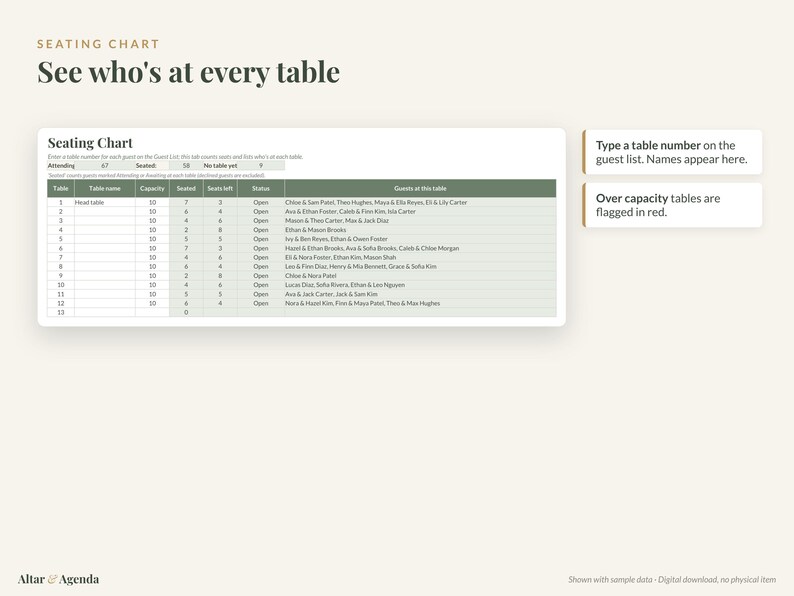Click guests cell 'Ethan & Mason Brooks'
The height and width of the screenshot is (596, 794).
point(420,229)
